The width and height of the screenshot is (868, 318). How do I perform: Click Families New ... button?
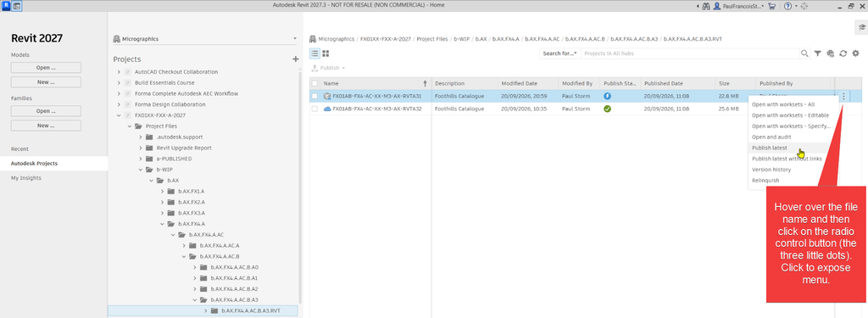click(46, 126)
